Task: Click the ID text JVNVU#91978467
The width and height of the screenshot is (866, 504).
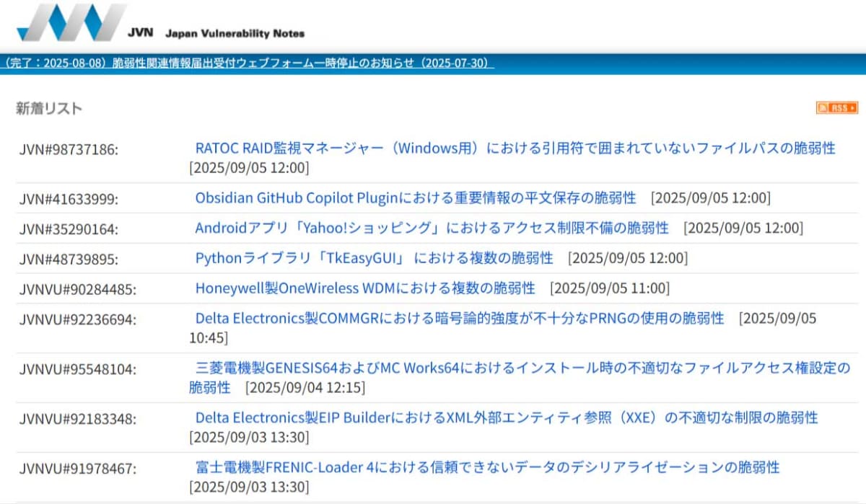Action: coord(77,469)
